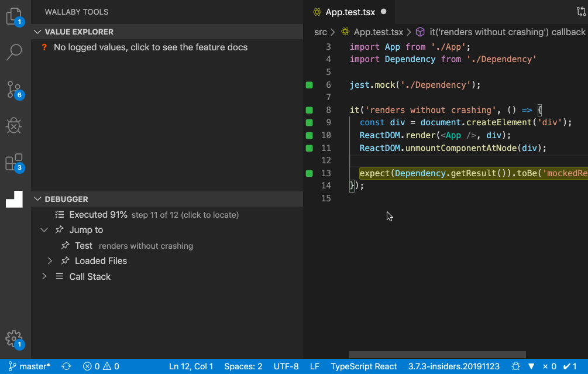Toggle the coverage marker beside jest.mock line

(x=308, y=84)
